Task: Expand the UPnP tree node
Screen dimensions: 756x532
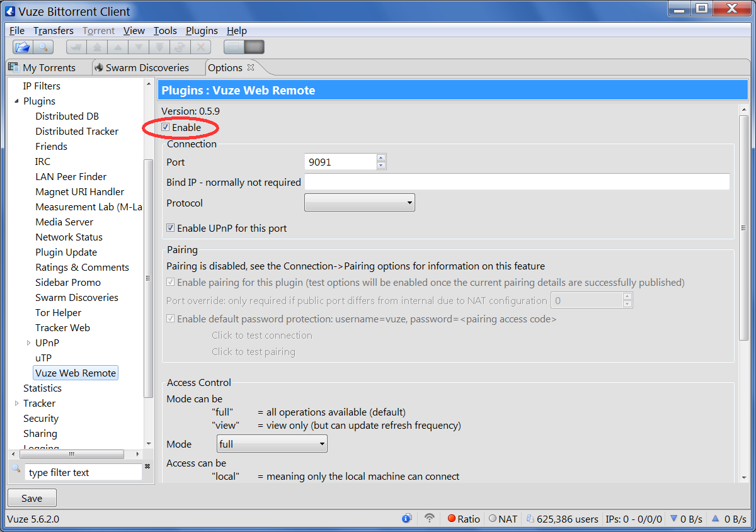Action: 28,342
